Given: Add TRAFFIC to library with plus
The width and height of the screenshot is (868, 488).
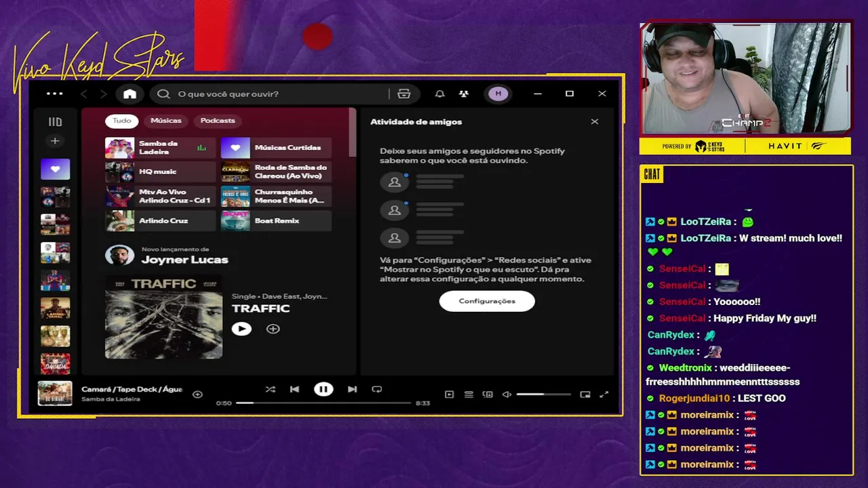Looking at the screenshot, I should click(x=273, y=329).
